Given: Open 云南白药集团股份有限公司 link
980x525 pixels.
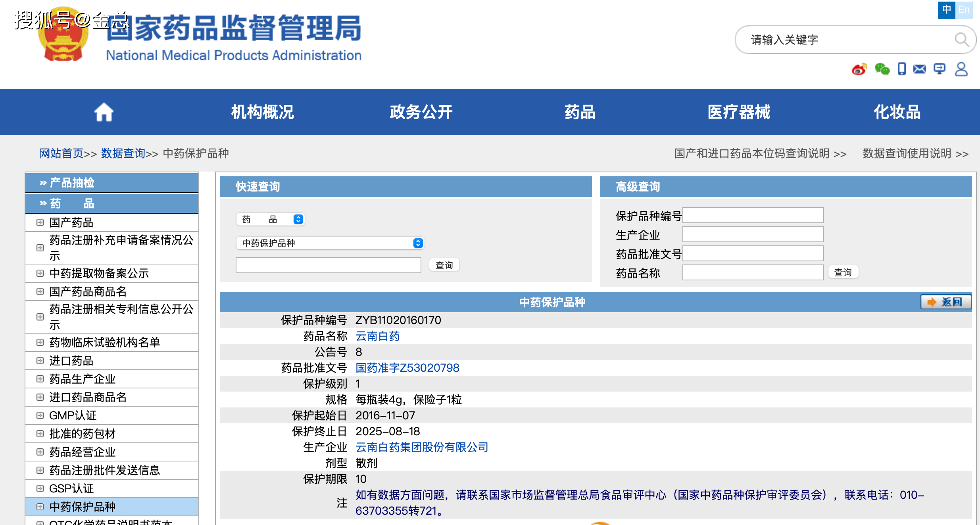Looking at the screenshot, I should (x=422, y=447).
